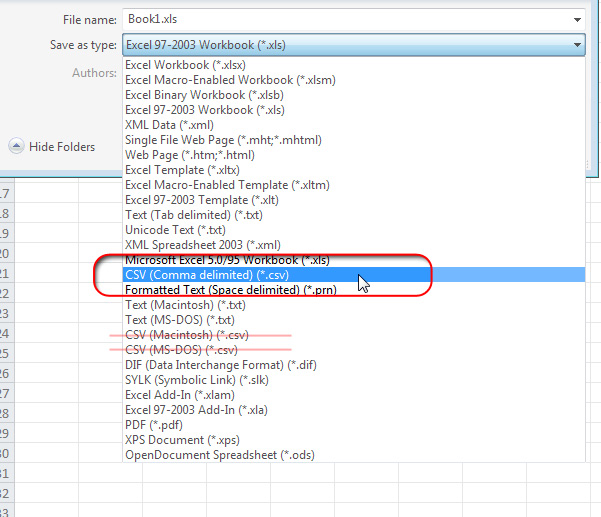
Task: Select PDF (*.pdf) format
Action: (353, 425)
